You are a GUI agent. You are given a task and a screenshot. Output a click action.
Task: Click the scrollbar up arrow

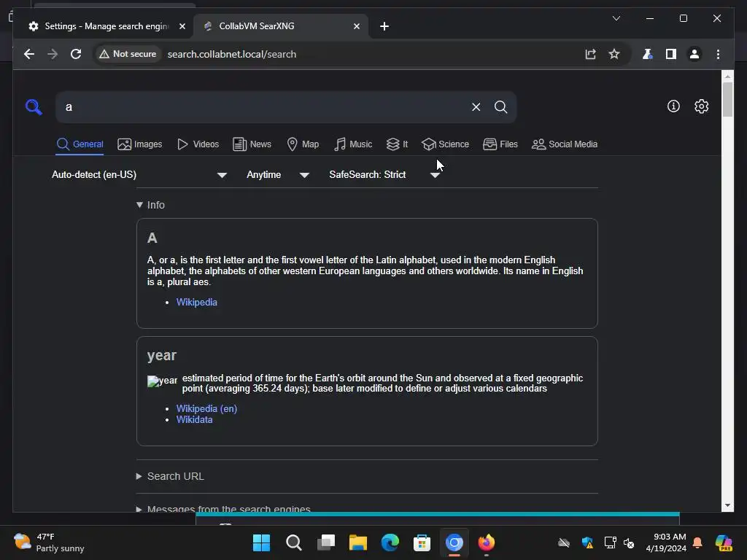point(727,76)
